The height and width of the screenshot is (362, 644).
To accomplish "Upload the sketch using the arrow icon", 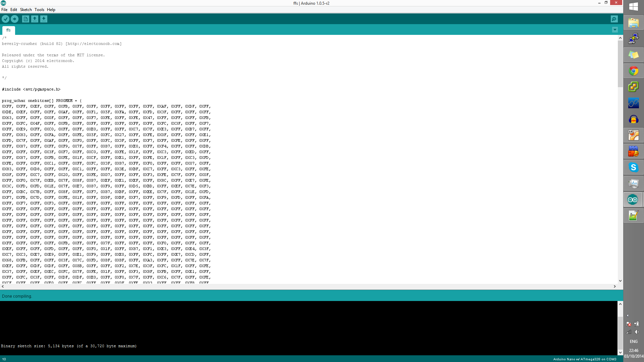I will (14, 19).
